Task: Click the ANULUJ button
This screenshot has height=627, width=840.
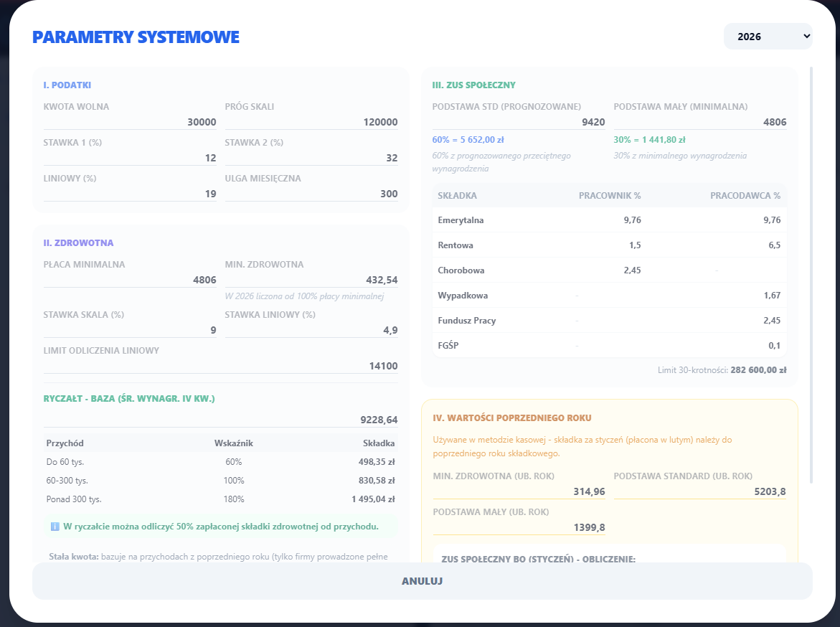Action: [x=422, y=581]
